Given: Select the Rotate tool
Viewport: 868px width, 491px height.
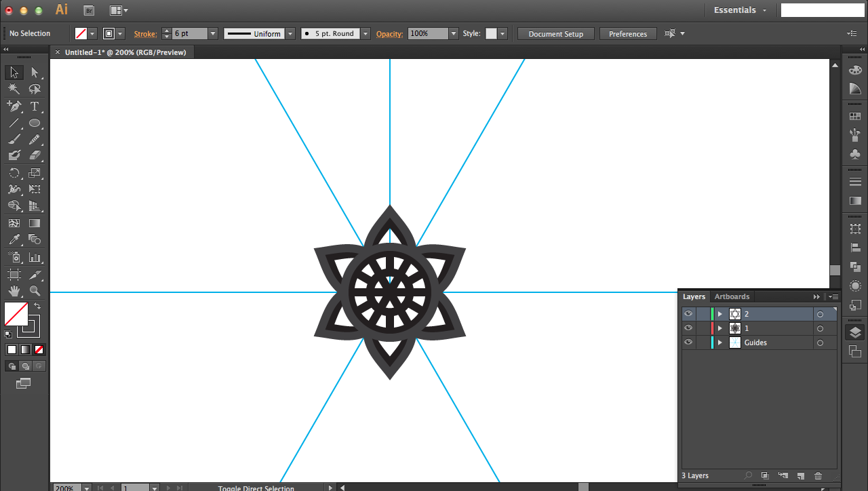Looking at the screenshot, I should click(14, 173).
